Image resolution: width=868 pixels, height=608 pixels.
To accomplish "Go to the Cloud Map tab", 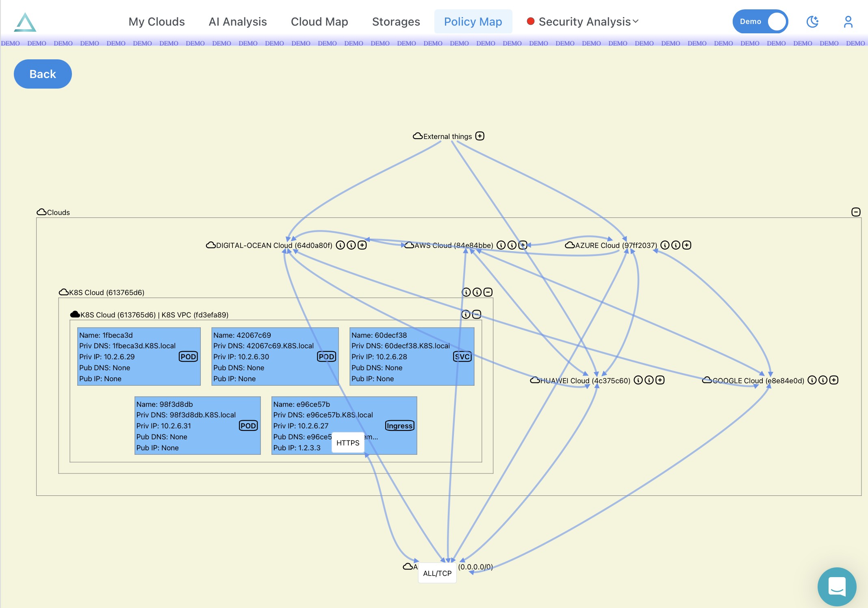I will pyautogui.click(x=319, y=22).
